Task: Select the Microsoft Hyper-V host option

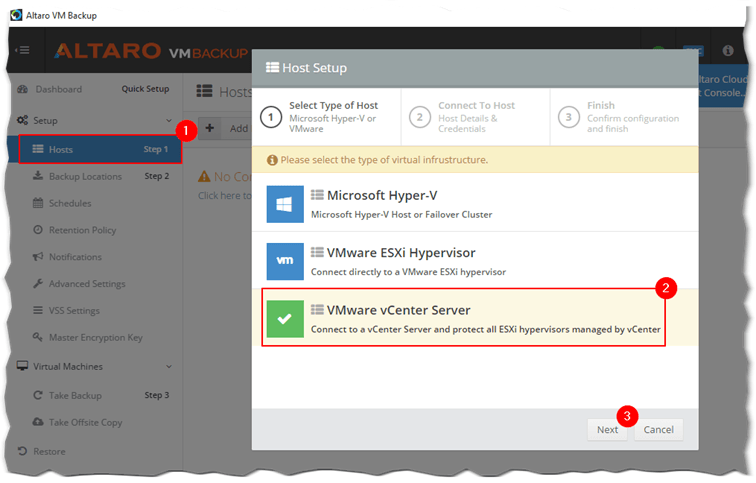Action: [475, 203]
